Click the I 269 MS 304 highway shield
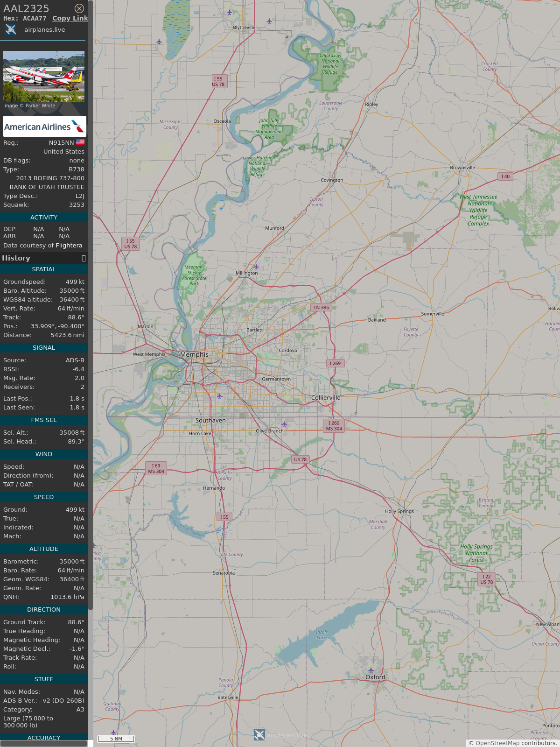Screen dimensions: 560x747 334,426
